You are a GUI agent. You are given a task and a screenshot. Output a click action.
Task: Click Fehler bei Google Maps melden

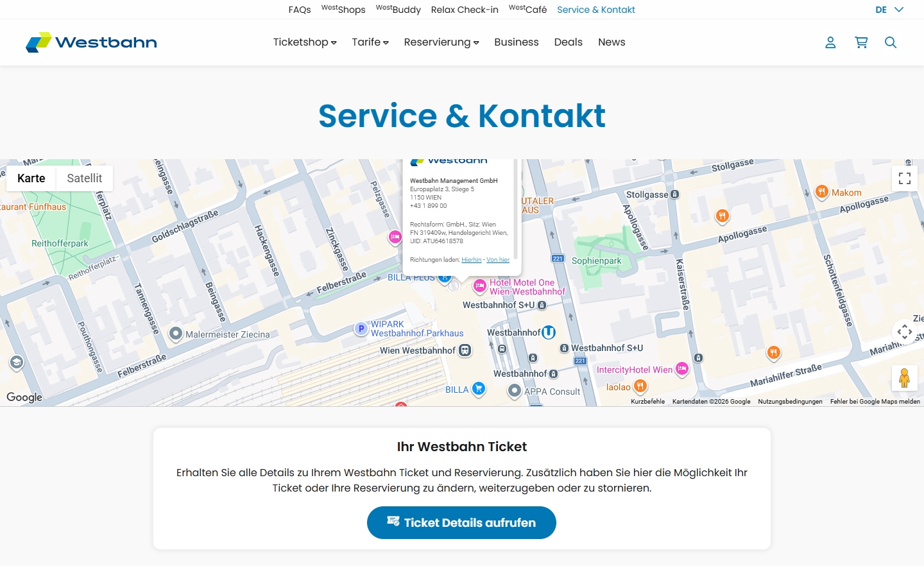coord(875,402)
